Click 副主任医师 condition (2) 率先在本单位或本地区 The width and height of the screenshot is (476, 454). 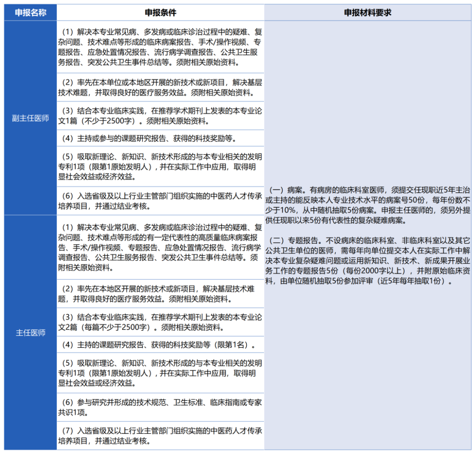(160, 87)
